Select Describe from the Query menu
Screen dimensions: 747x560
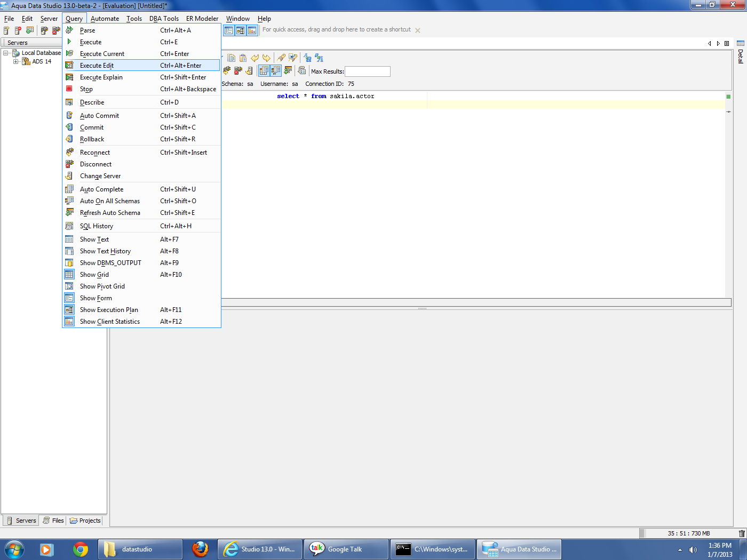tap(141, 102)
